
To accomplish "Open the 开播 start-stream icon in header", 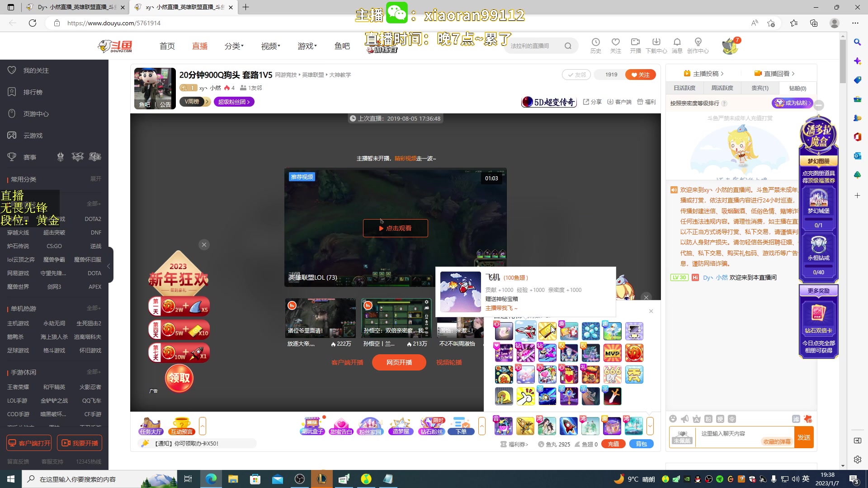I will coord(636,46).
